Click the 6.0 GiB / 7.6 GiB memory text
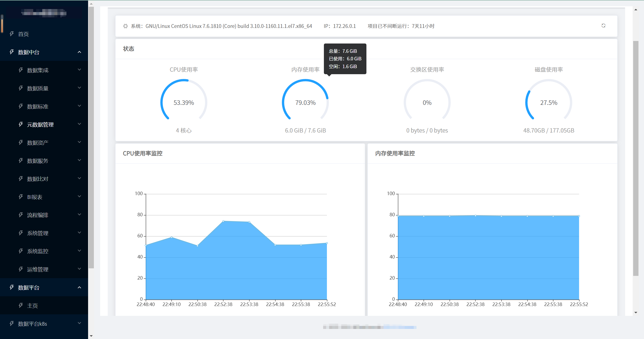The width and height of the screenshot is (644, 339). click(x=305, y=131)
